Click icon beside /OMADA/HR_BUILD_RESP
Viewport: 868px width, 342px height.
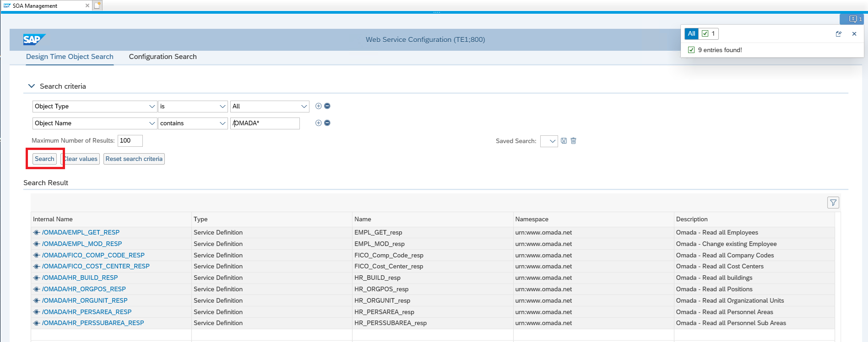tap(37, 278)
